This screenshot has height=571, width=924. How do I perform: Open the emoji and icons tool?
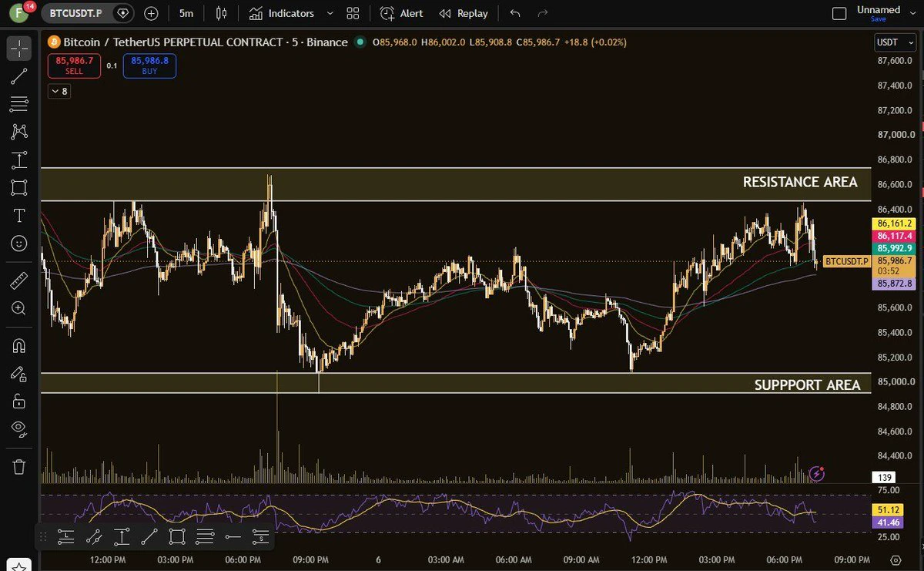click(x=19, y=243)
